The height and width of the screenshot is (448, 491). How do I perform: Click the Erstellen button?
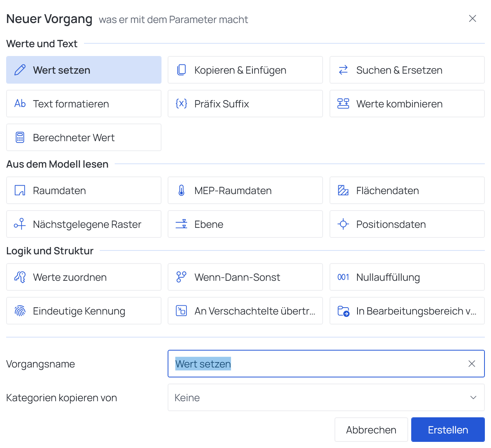tap(448, 430)
